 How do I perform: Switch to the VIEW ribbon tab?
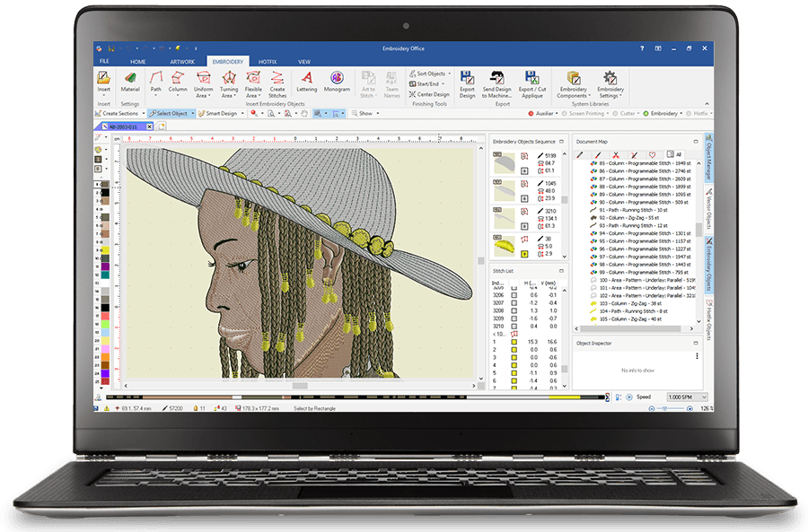pos(304,61)
